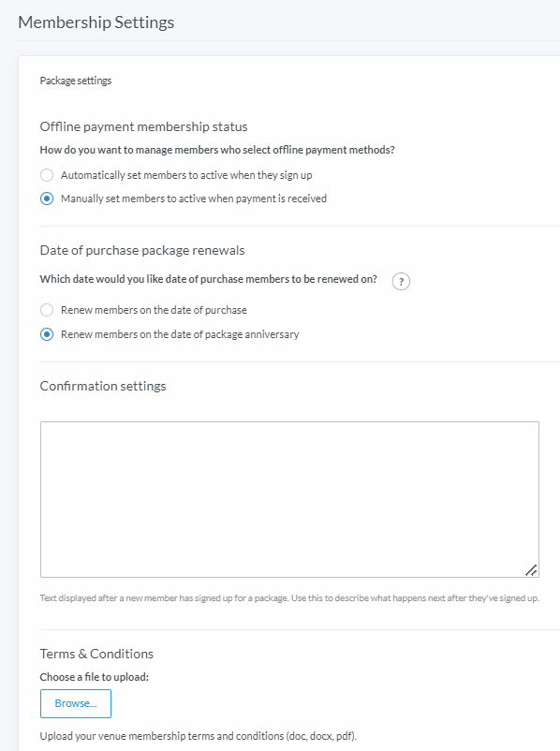Click the Date of purchase package renewals heading
This screenshot has width=560, height=751.
[x=142, y=250]
